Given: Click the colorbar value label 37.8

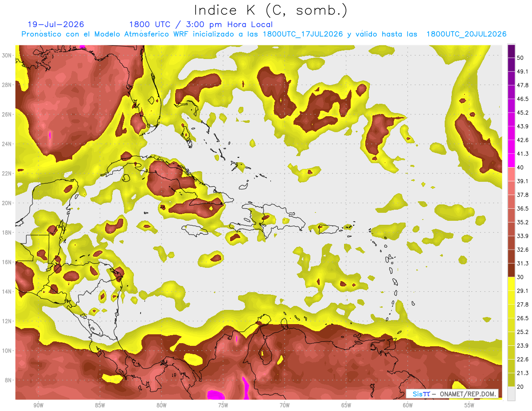Looking at the screenshot, I should [x=523, y=195].
